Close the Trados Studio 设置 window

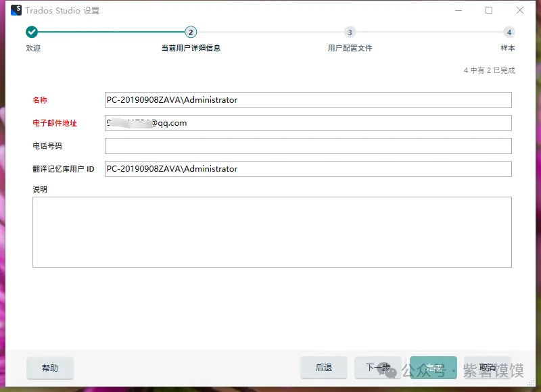[519, 10]
